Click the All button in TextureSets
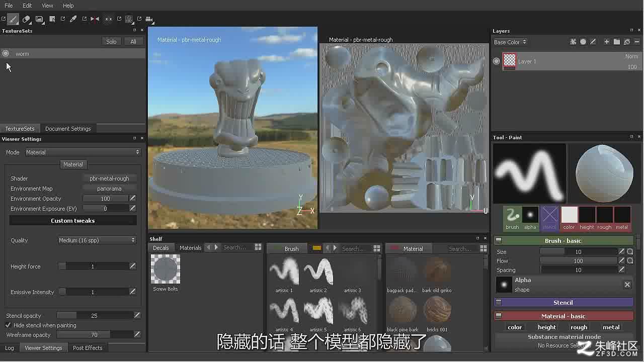This screenshot has height=362, width=644. [133, 42]
